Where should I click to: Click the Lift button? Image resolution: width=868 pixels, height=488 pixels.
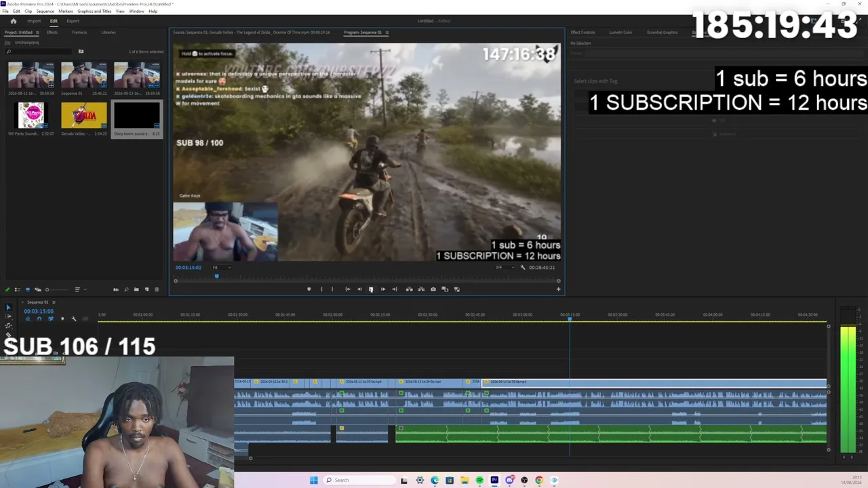pos(409,289)
